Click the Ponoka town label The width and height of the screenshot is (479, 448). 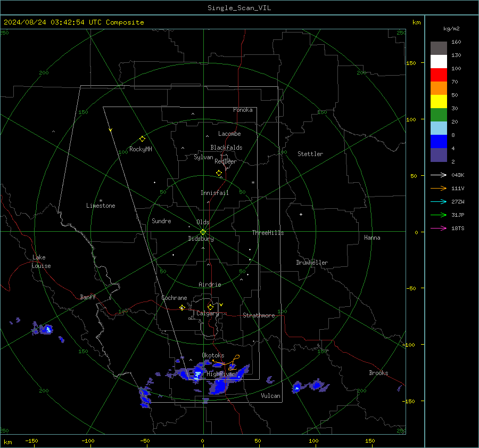pyautogui.click(x=243, y=110)
